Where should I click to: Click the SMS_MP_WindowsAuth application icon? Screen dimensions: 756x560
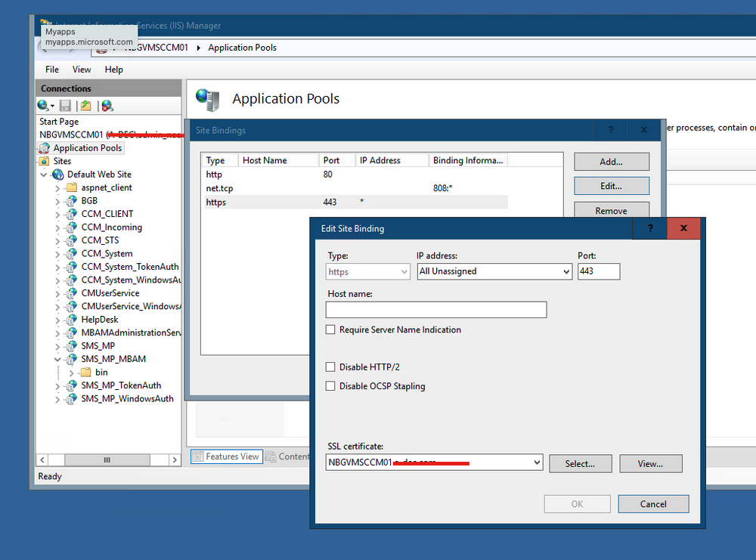pos(71,398)
